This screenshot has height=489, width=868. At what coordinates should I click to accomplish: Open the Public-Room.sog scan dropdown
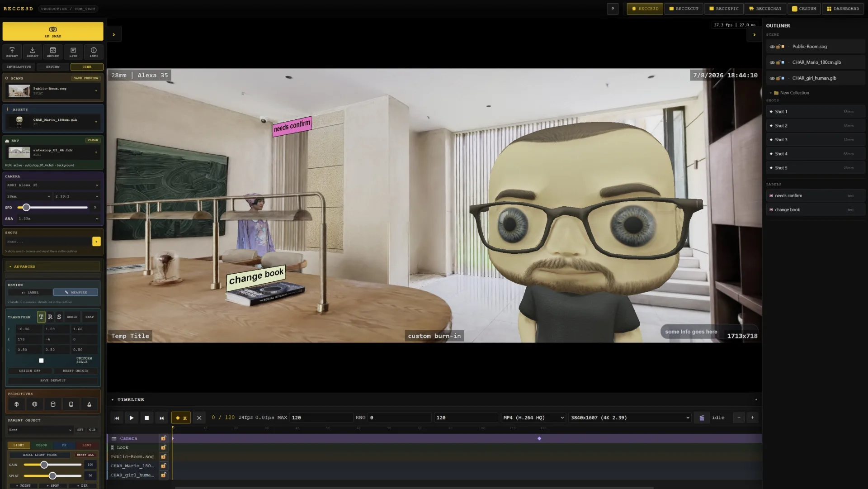point(53,90)
